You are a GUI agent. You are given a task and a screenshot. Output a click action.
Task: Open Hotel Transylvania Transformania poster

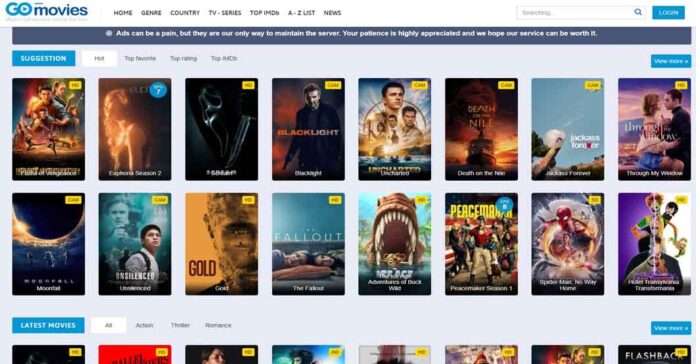click(x=654, y=244)
